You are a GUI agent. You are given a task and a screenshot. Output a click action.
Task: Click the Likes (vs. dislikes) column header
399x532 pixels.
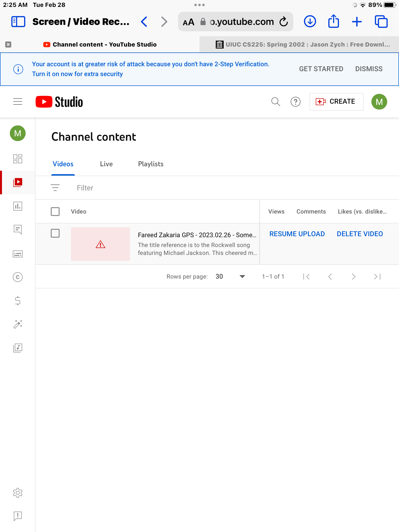click(362, 212)
